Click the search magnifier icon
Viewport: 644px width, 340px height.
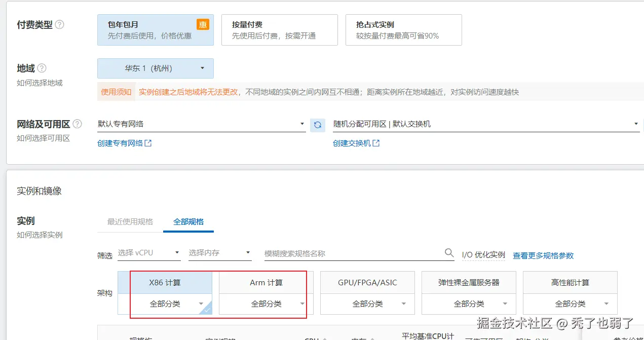click(x=449, y=253)
